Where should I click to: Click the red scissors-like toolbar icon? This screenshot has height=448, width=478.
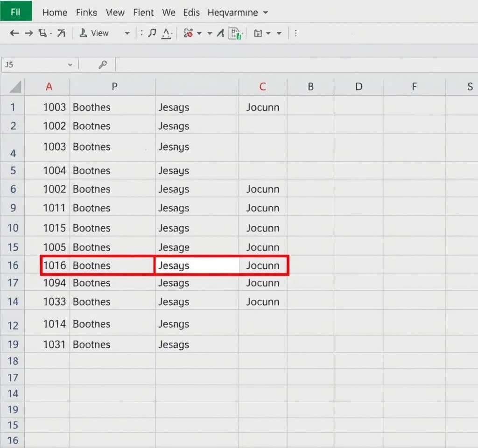coord(189,33)
